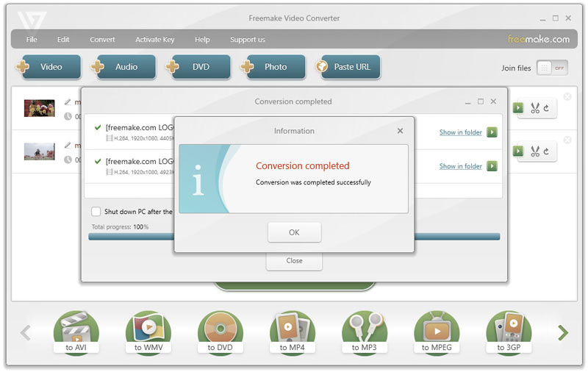Click the total progress bar

point(294,236)
